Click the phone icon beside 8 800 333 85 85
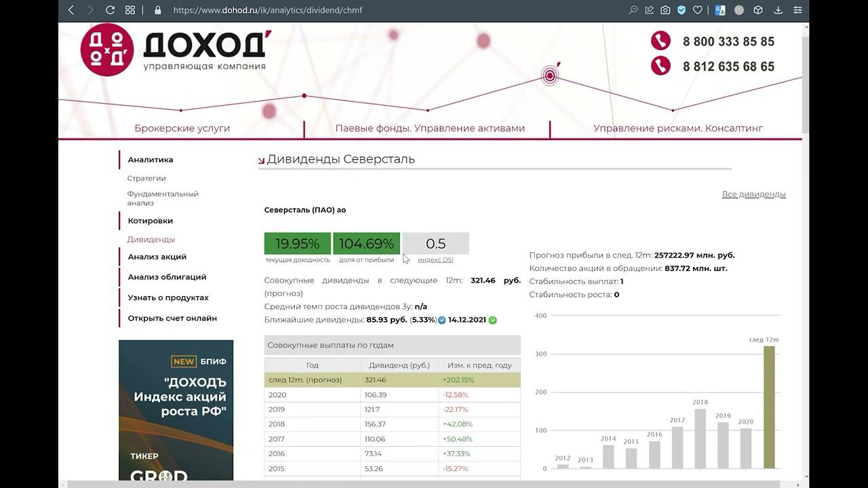The width and height of the screenshot is (868, 488). 660,41
